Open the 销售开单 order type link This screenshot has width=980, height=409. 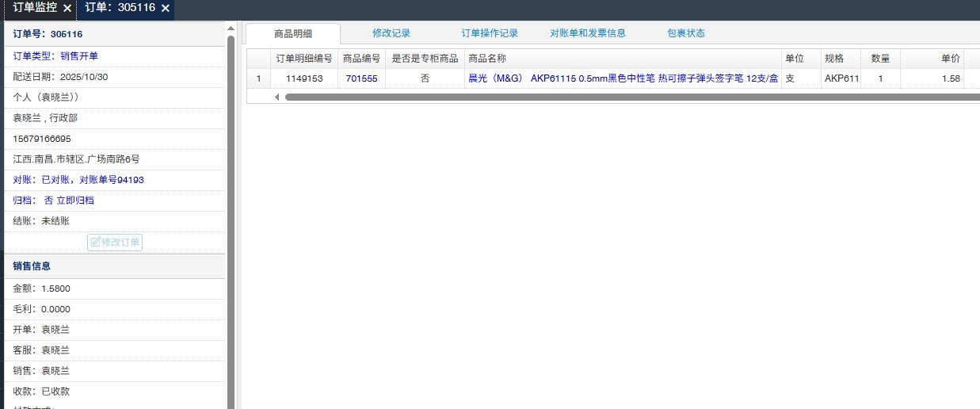point(79,56)
